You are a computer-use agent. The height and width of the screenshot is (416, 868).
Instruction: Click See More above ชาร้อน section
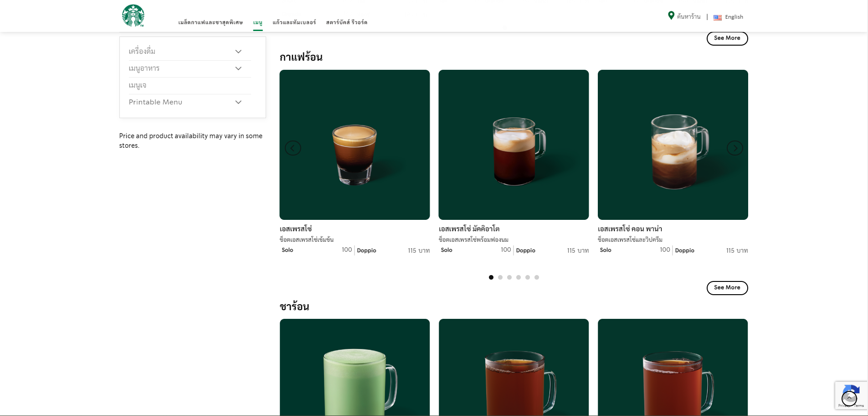[727, 288]
